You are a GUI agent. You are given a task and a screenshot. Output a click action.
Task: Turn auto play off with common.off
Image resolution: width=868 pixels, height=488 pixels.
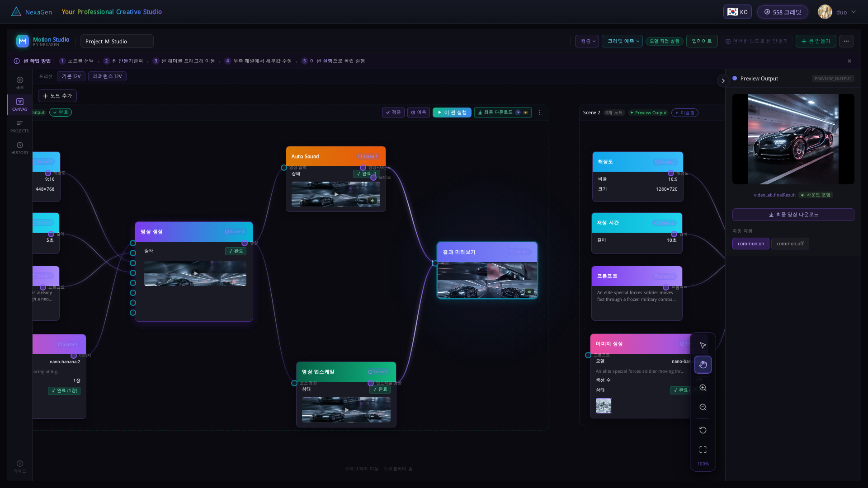tap(790, 244)
